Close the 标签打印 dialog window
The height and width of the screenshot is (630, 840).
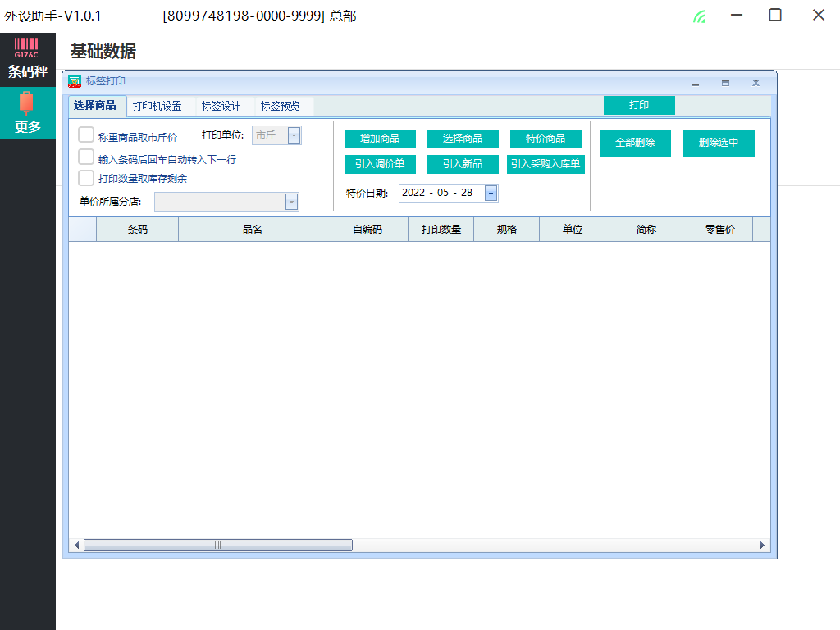tap(756, 83)
